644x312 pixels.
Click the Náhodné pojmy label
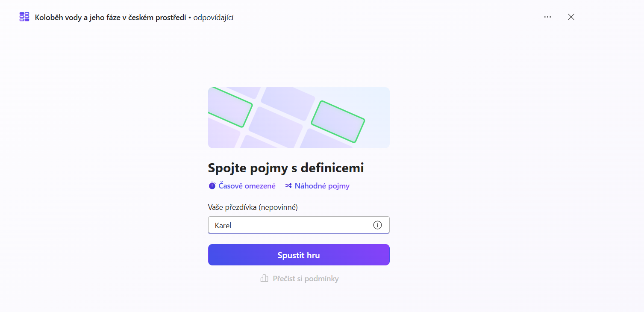tap(322, 186)
